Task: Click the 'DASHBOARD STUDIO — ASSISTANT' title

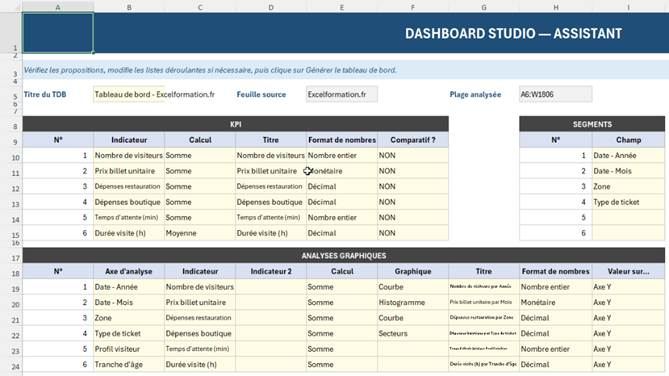Action: pyautogui.click(x=513, y=33)
